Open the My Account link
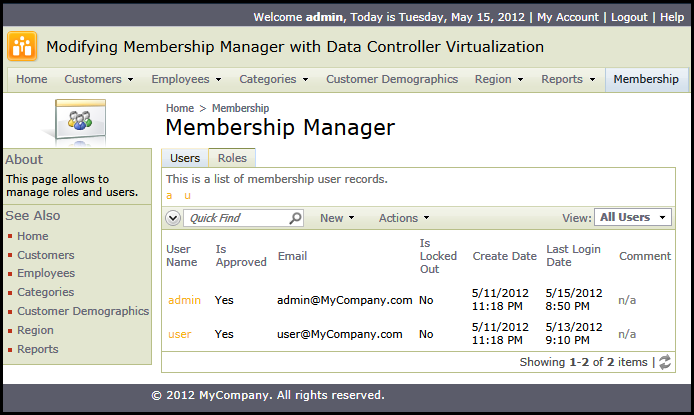Viewport: 694px width, 415px height. pos(567,17)
